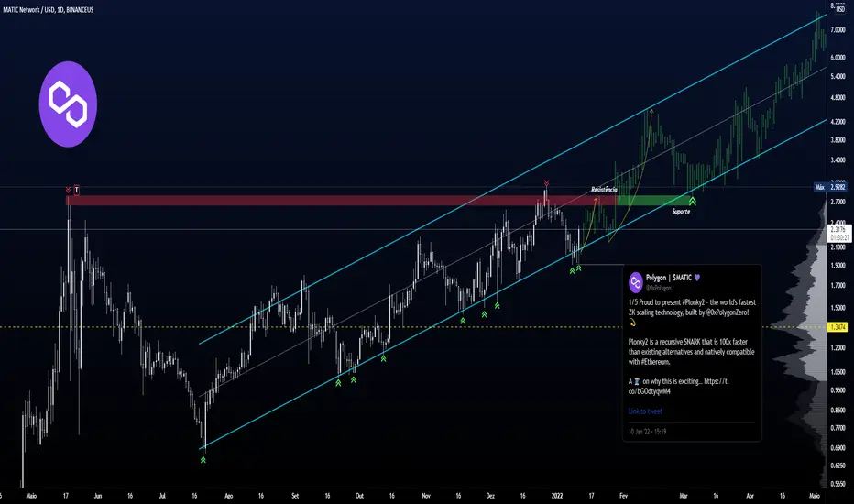This screenshot has width=854, height=504.
Task: Click the Resistência label on the chart
Action: [605, 190]
